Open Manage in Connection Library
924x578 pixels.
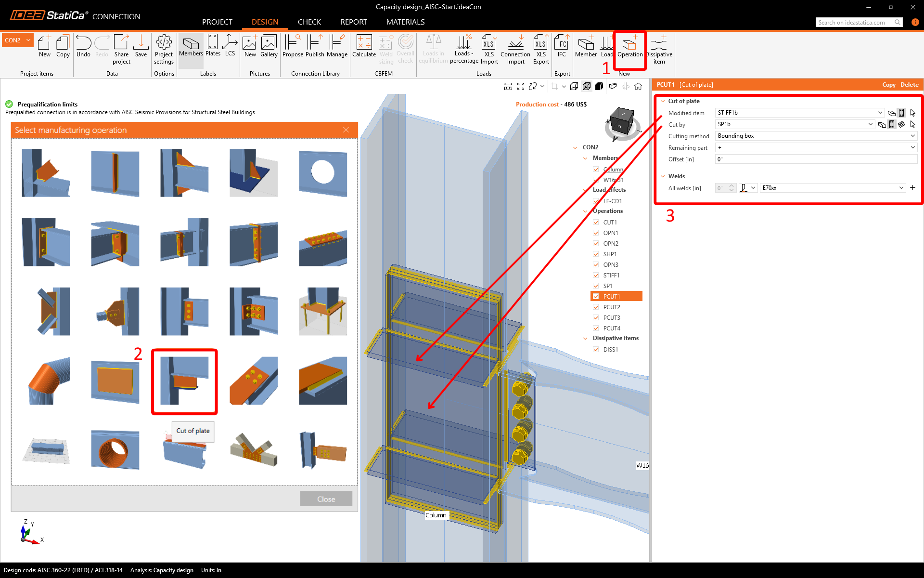337,46
